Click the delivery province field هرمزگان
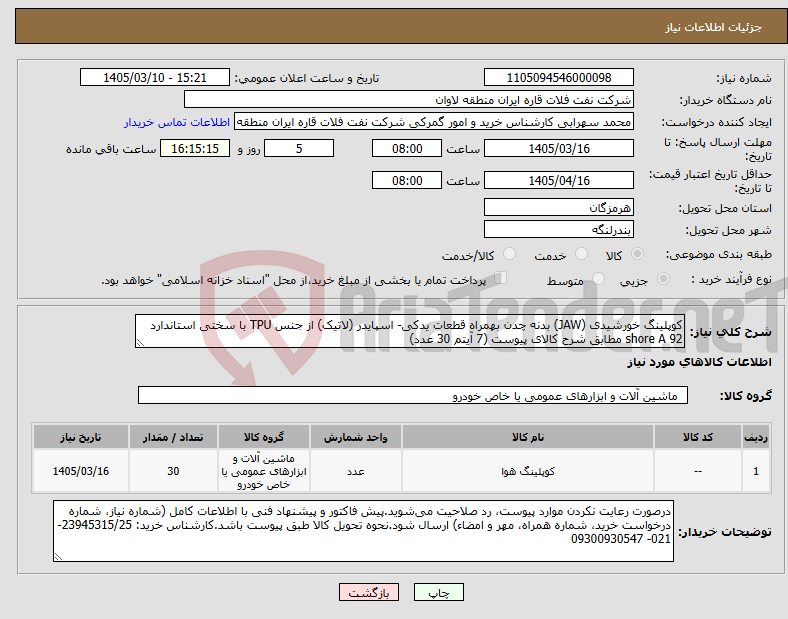Screen dimensions: 788x619 [x=558, y=207]
